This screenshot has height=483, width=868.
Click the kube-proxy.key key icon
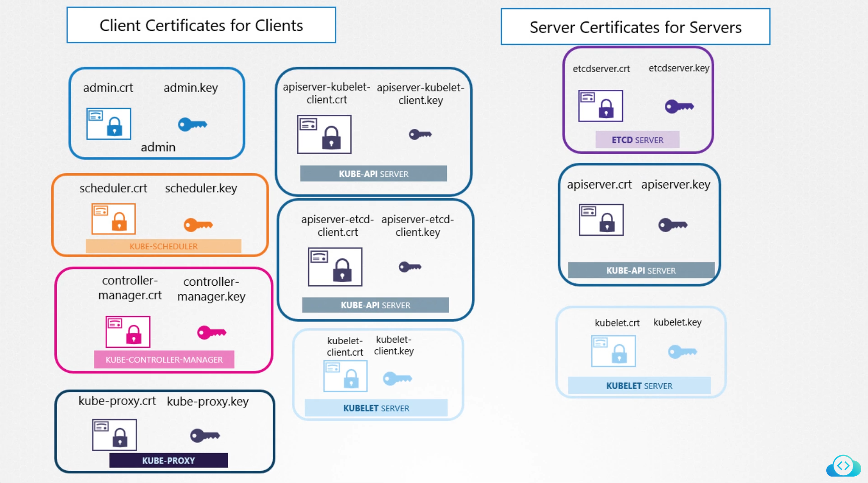tap(205, 435)
